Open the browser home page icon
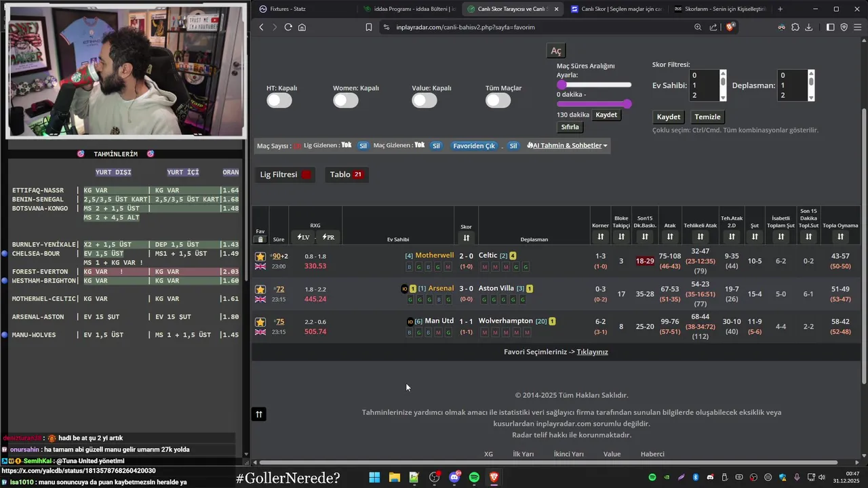The image size is (868, 488). [x=302, y=27]
